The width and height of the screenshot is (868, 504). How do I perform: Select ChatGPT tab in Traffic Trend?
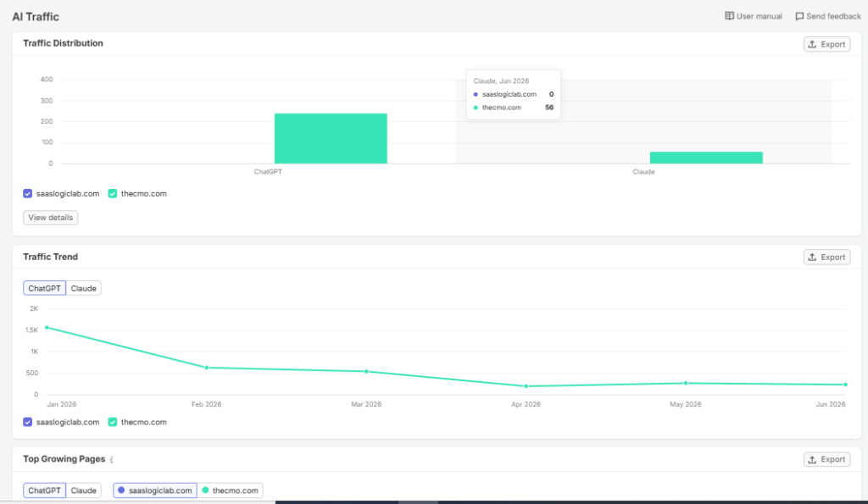coord(44,288)
